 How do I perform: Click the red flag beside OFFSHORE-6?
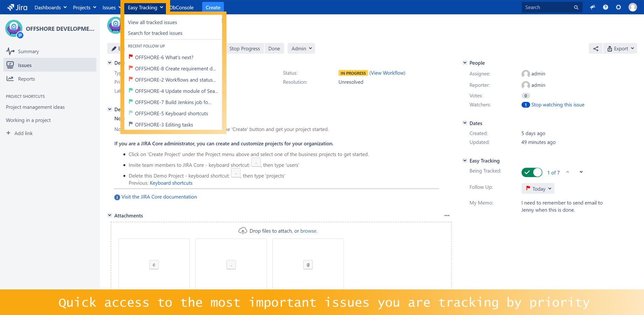pos(131,57)
